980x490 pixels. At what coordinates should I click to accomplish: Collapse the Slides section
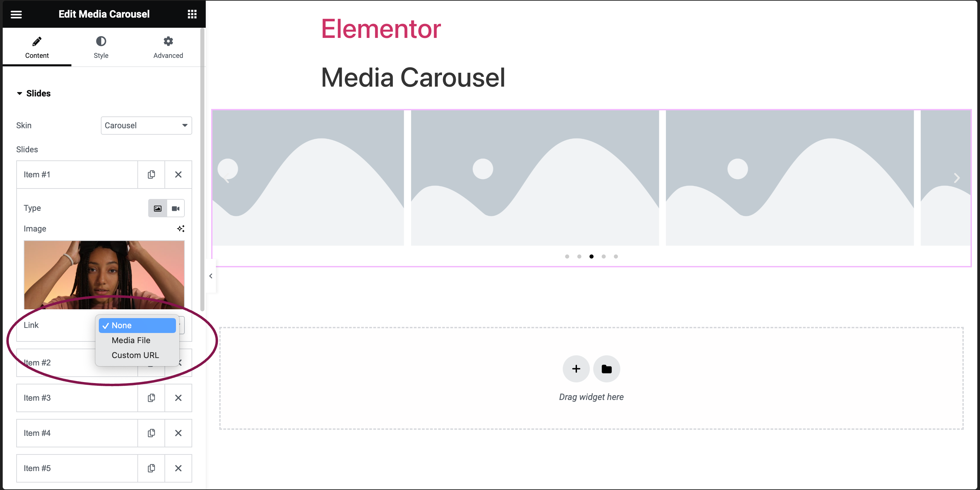tap(34, 93)
